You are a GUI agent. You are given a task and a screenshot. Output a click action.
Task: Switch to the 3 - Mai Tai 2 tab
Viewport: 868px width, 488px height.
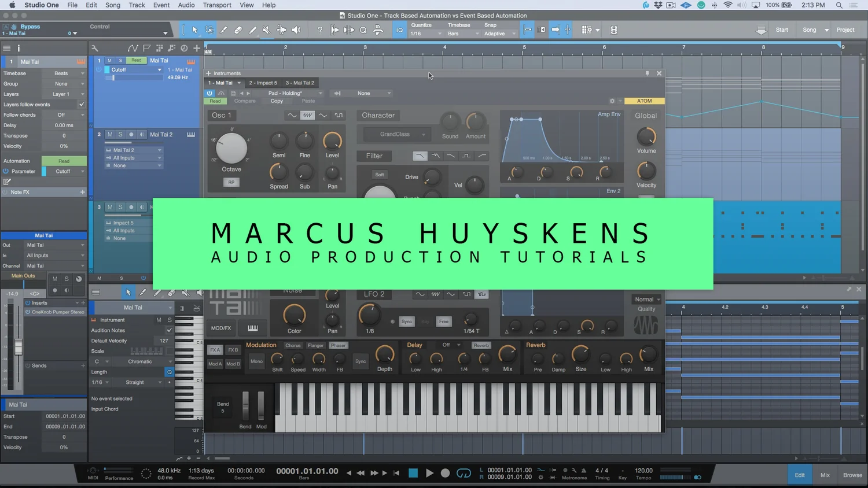pos(300,83)
